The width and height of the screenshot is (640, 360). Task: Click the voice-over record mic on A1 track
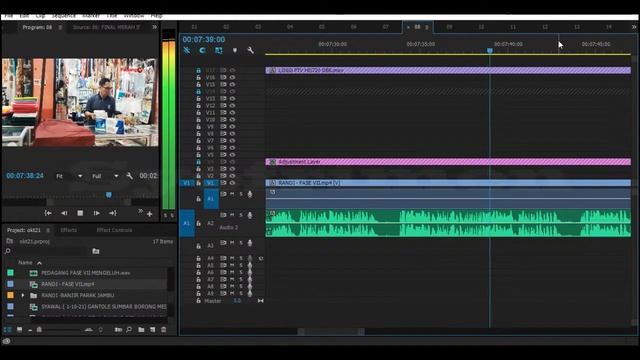[x=250, y=194]
